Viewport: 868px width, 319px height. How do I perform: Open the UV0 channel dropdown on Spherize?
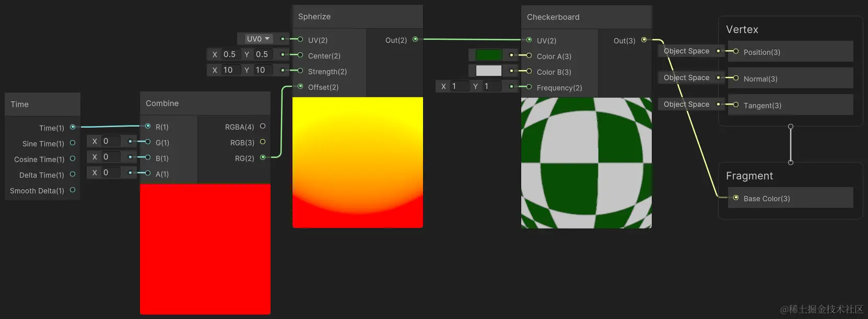259,39
